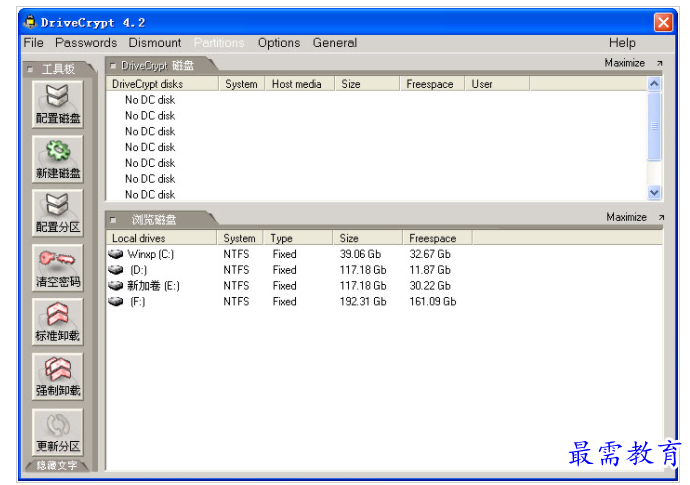Image resolution: width=690 pixels, height=485 pixels.
Task: Collapse the 浏览磁盘 panel tab
Action: coord(113,220)
